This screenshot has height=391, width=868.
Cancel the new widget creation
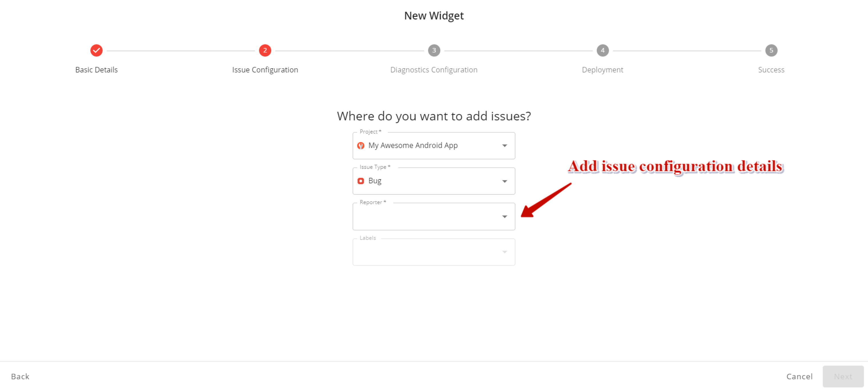pyautogui.click(x=799, y=376)
